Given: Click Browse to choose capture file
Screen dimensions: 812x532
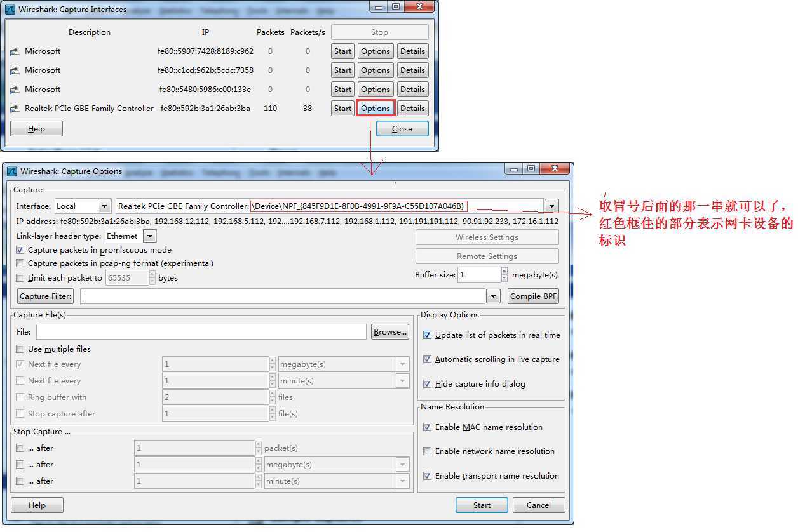Looking at the screenshot, I should click(390, 332).
